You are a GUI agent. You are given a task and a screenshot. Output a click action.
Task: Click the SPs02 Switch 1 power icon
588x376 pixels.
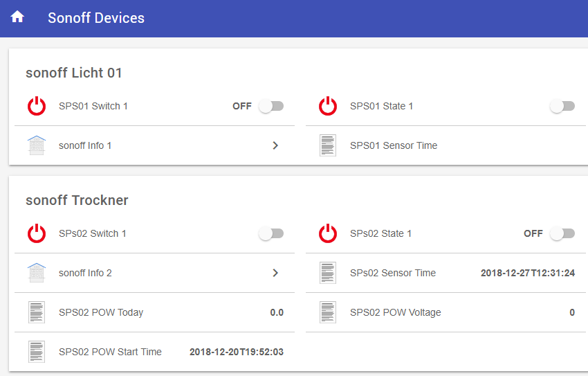[37, 233]
